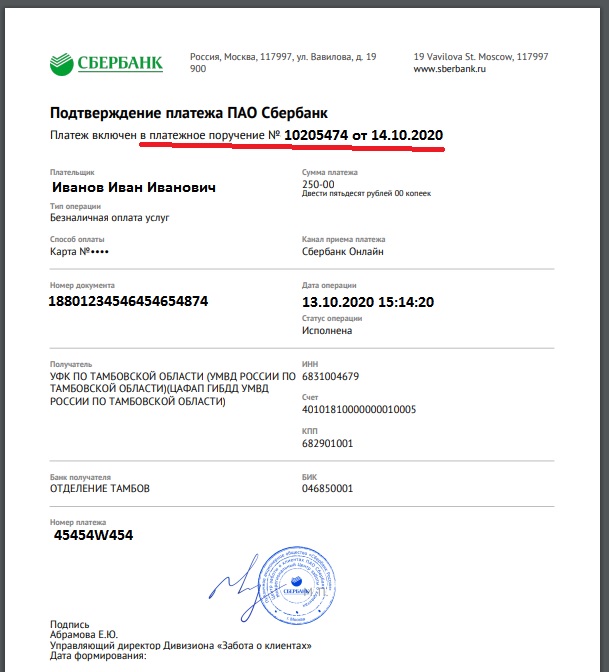Select the signer name 'Абрамова Е.Ю.'
The image size is (609, 672).
(x=84, y=635)
